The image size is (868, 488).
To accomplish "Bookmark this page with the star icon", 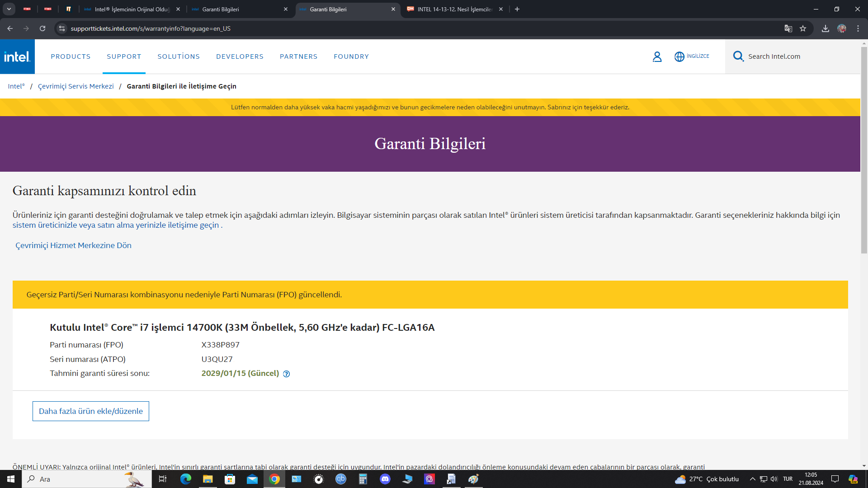I will 803,28.
